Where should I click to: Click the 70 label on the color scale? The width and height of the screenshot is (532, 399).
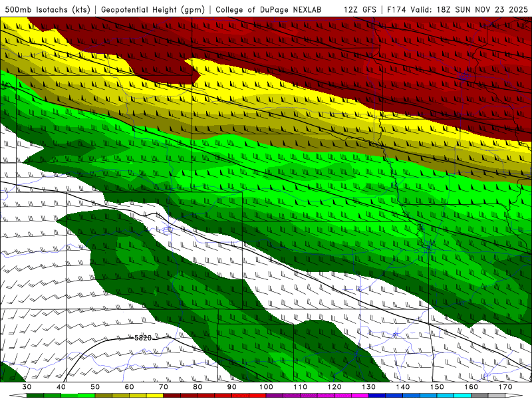click(164, 387)
